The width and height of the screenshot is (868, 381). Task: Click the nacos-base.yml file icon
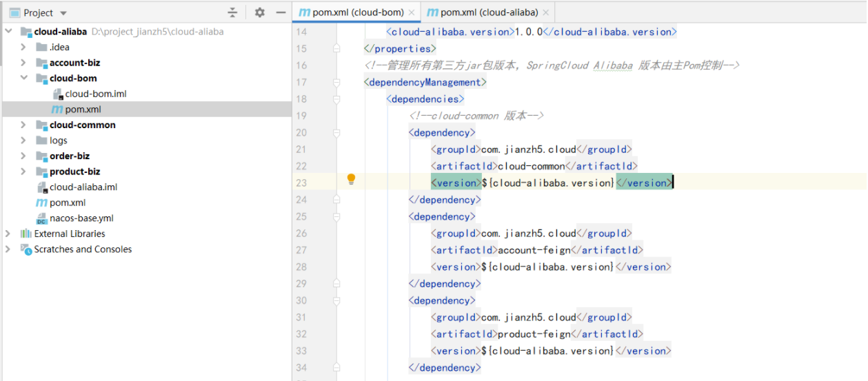tap(41, 218)
